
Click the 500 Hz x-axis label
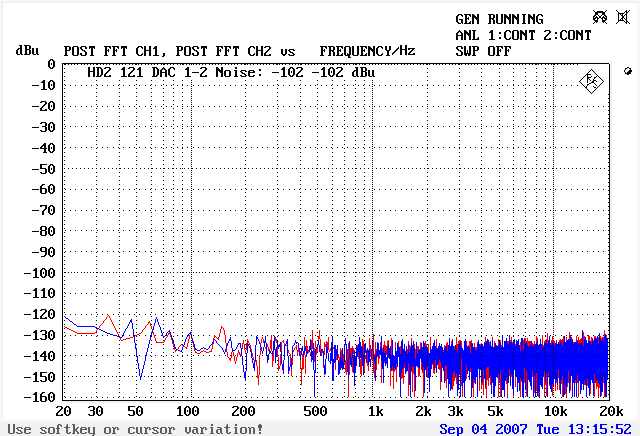click(315, 411)
